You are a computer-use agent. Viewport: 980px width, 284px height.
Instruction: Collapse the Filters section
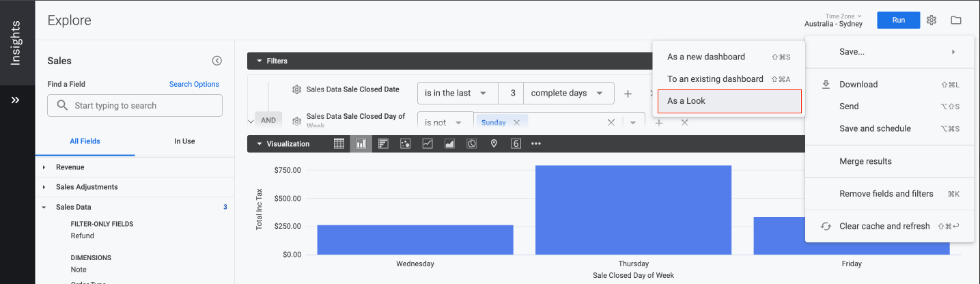[x=260, y=61]
